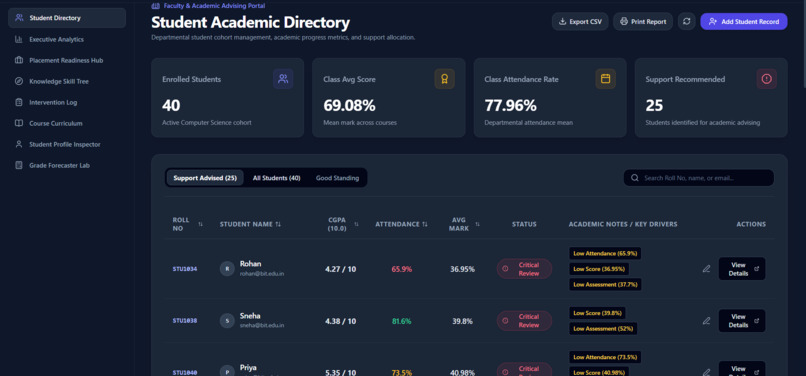Open Student Directory in the sidebar

(x=67, y=18)
